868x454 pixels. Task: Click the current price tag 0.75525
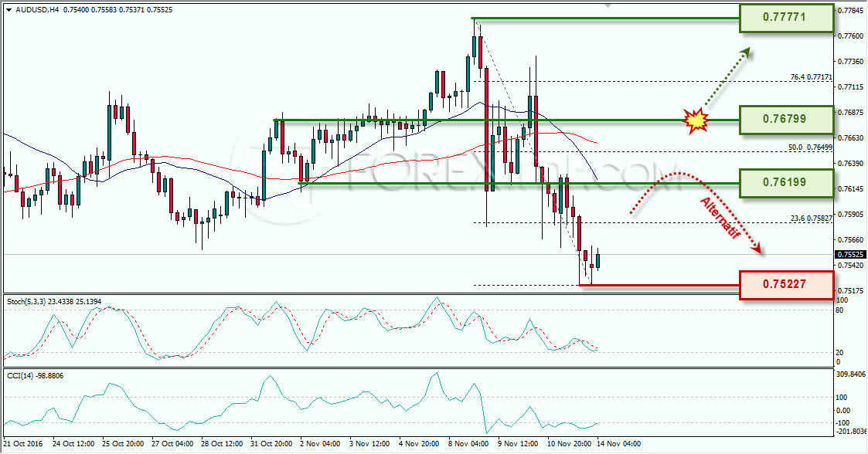[849, 255]
